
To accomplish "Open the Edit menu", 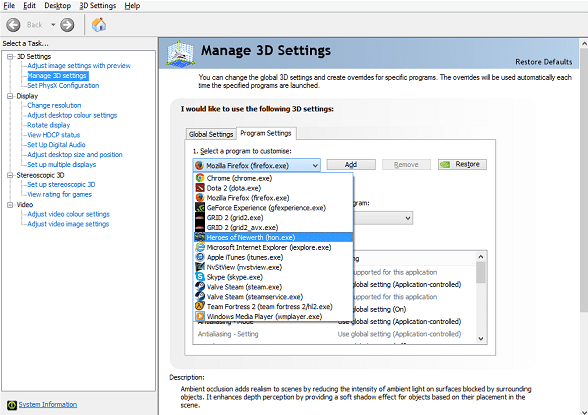I will 29,6.
